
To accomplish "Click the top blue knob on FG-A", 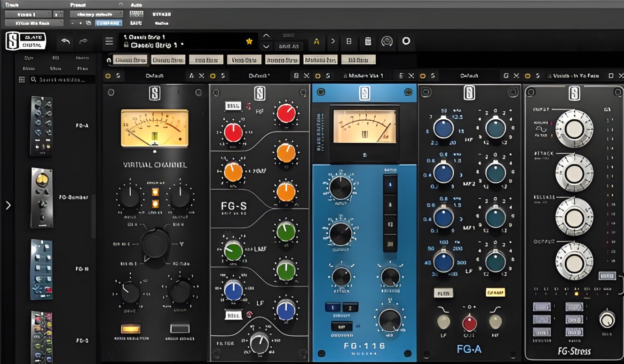I will [443, 128].
